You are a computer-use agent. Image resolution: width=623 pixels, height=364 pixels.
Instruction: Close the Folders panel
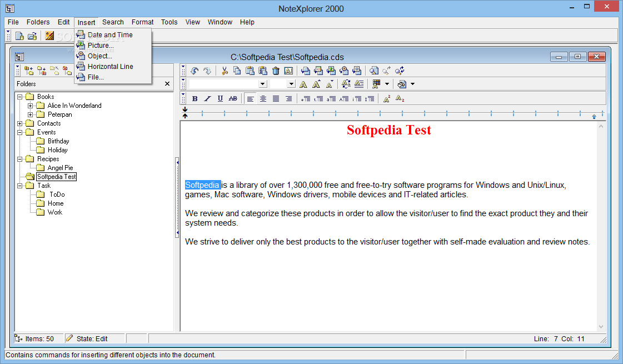point(167,84)
